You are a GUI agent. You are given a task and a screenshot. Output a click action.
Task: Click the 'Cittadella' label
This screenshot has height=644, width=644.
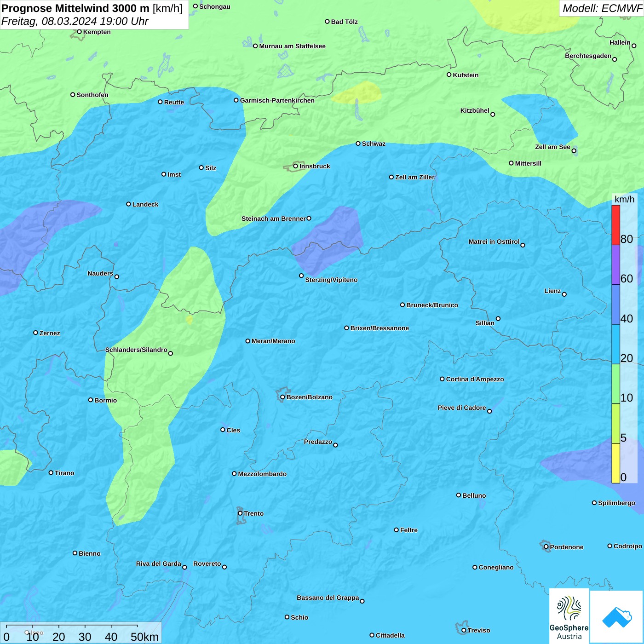(x=390, y=635)
